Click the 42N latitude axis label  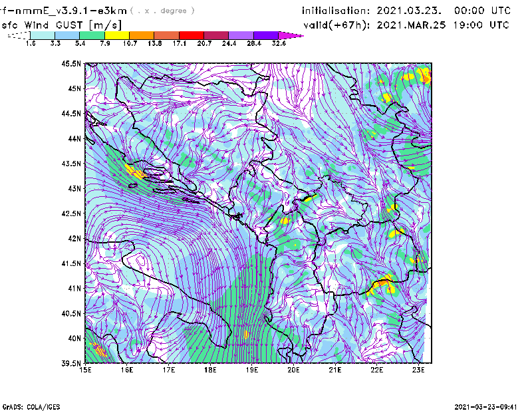(73, 239)
